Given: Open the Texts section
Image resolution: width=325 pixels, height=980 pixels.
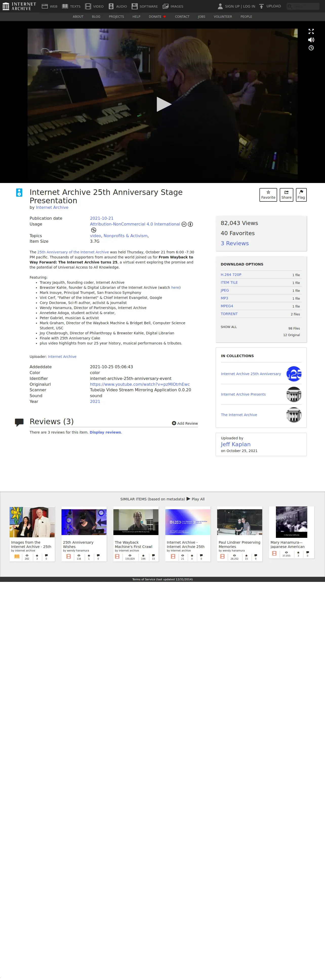Looking at the screenshot, I should 71,7.
